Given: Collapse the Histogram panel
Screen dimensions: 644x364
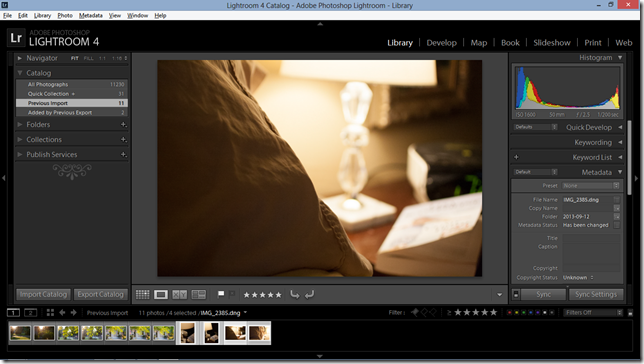Looking at the screenshot, I should pyautogui.click(x=620, y=58).
